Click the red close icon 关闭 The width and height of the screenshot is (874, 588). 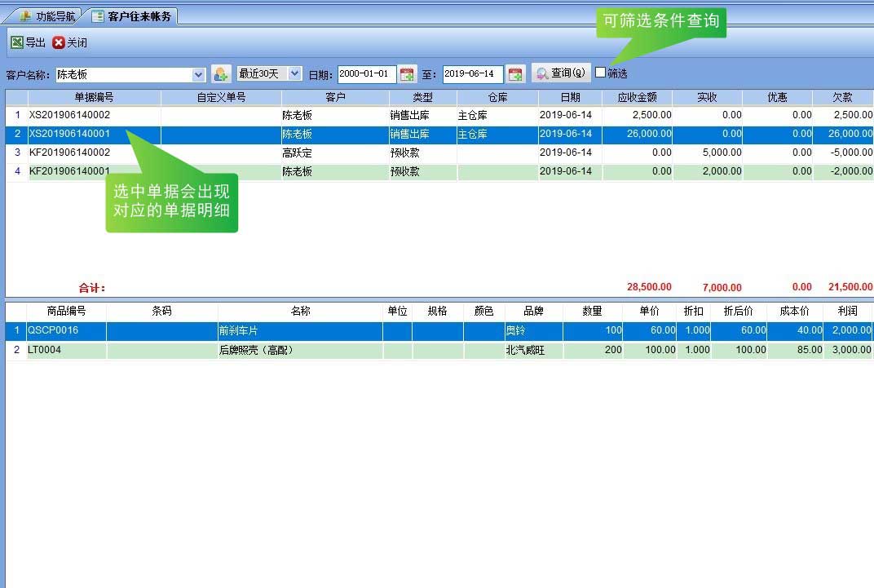[59, 42]
